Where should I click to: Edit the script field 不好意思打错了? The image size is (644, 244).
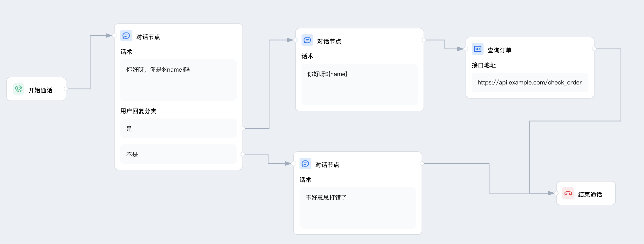(x=358, y=207)
